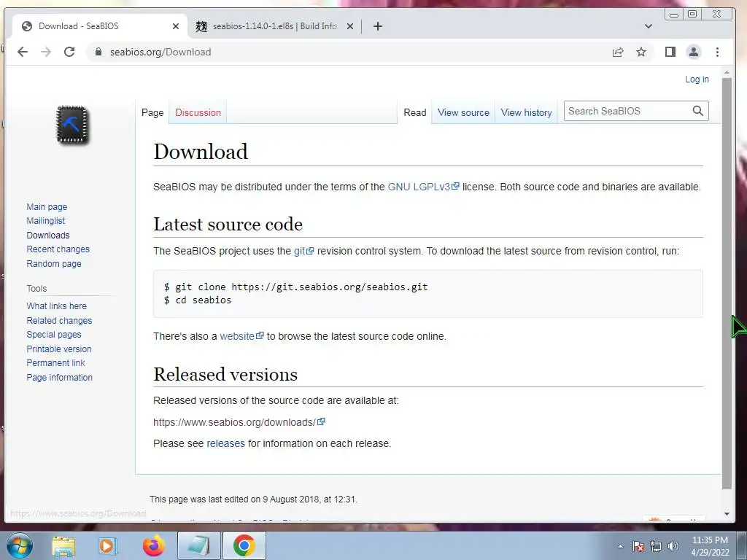Open Related changes tool link

(x=60, y=321)
